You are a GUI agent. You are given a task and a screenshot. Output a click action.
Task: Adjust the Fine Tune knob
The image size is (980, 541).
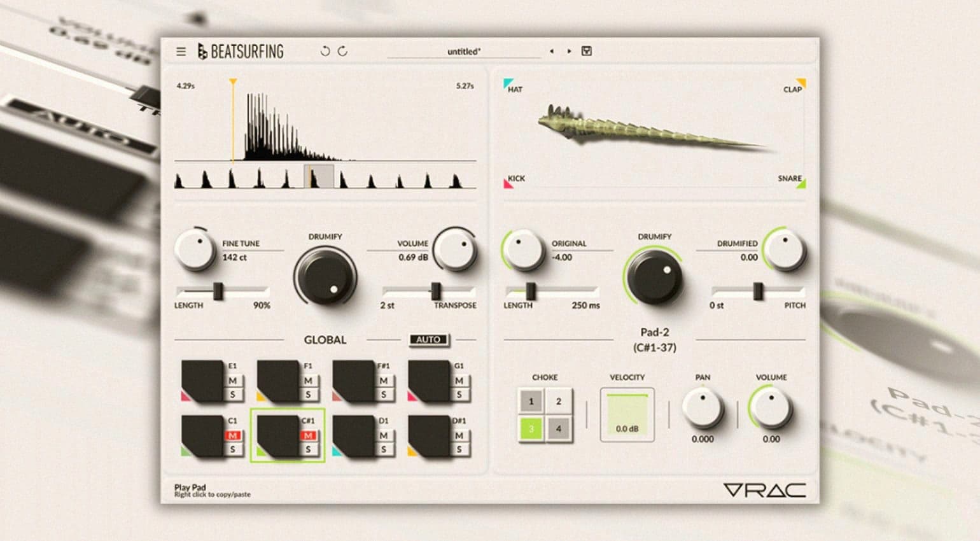pyautogui.click(x=195, y=250)
